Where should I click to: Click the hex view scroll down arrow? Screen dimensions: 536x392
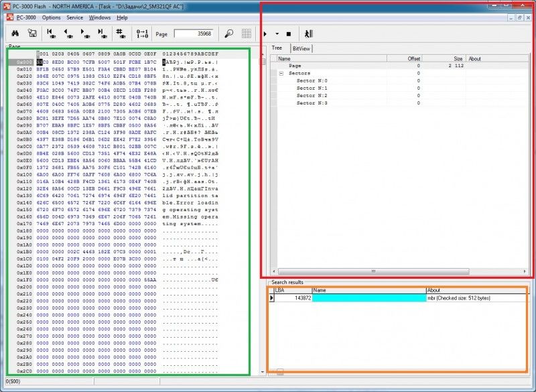(263, 372)
